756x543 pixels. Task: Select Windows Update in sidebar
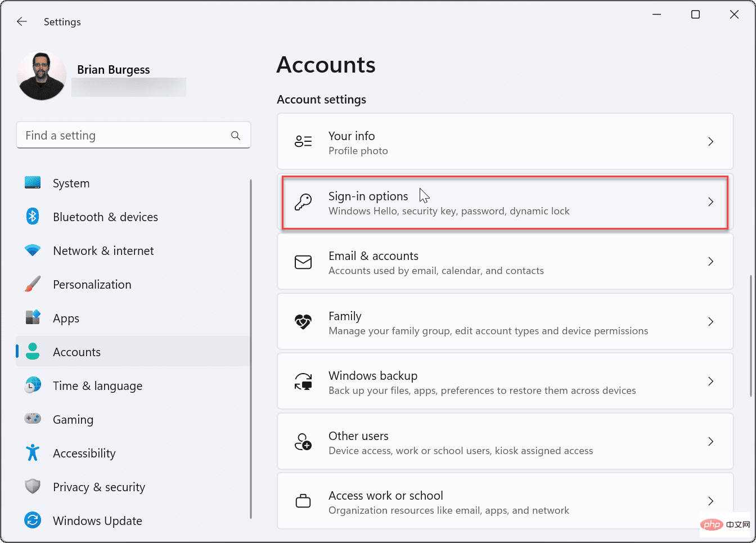[133, 520]
